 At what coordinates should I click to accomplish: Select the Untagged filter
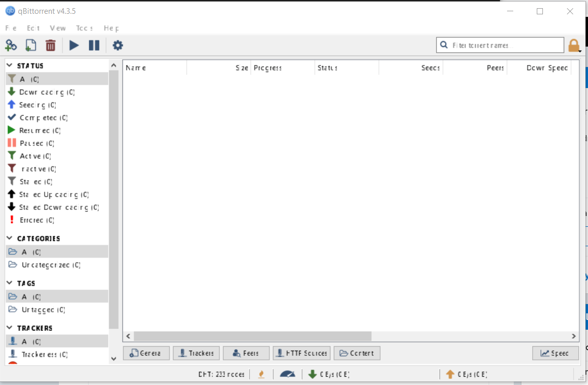[x=57, y=309]
